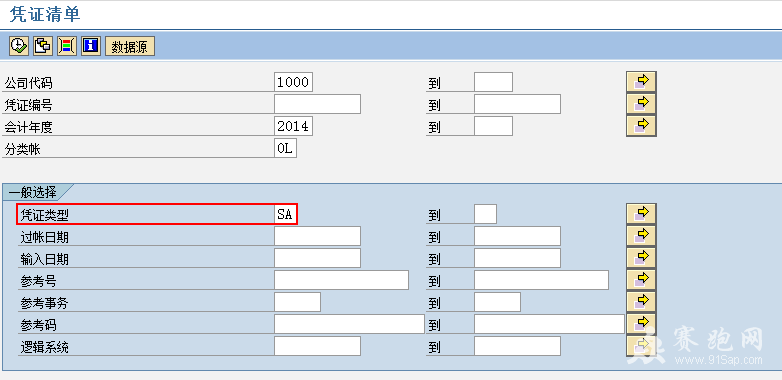Click the 参考码 from field

(349, 324)
